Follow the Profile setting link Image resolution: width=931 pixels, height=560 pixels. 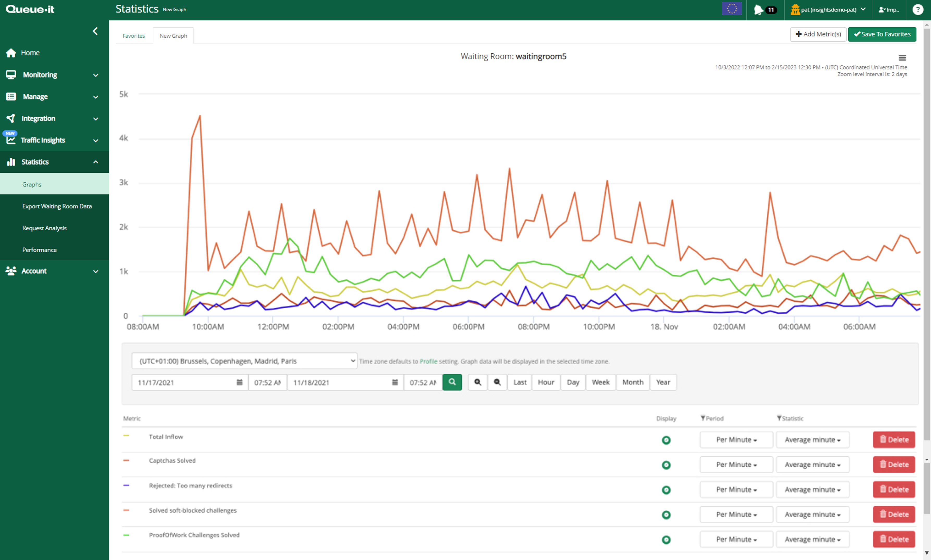(428, 361)
